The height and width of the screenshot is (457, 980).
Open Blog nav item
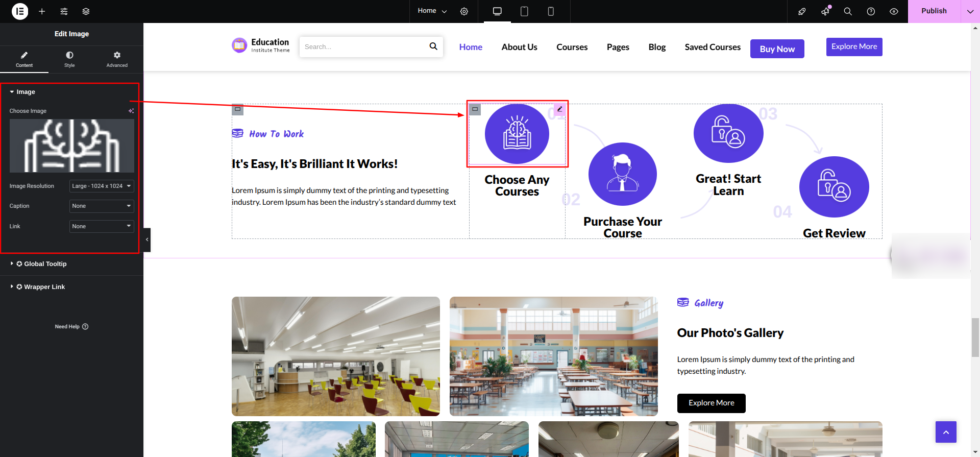pos(657,47)
